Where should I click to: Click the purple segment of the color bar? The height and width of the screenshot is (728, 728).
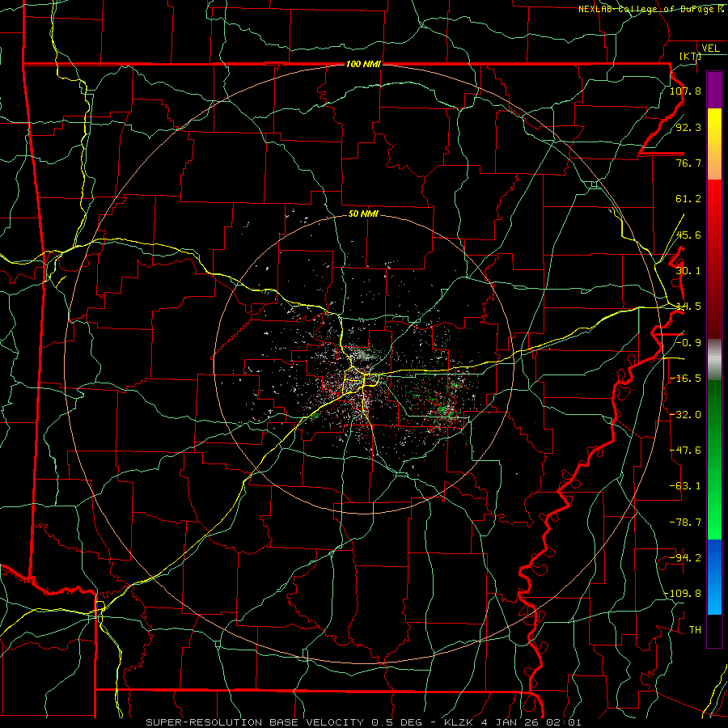[714, 90]
